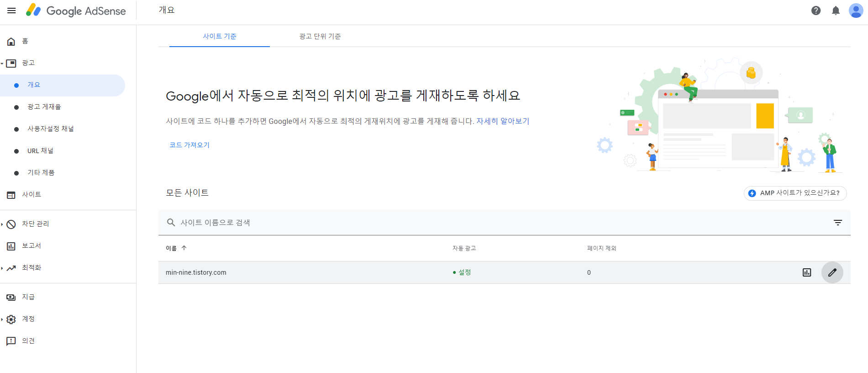Click the 페이지 제외 column header
868x373 pixels.
(601, 248)
